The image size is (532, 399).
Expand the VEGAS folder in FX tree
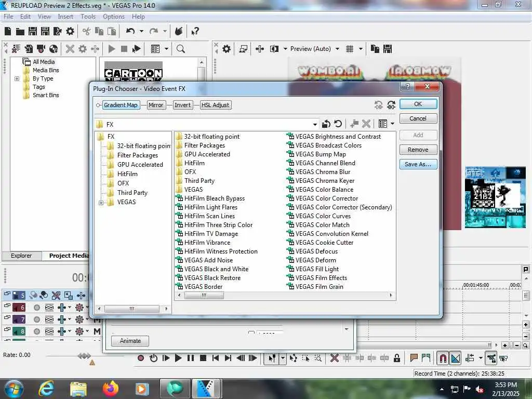(x=101, y=203)
